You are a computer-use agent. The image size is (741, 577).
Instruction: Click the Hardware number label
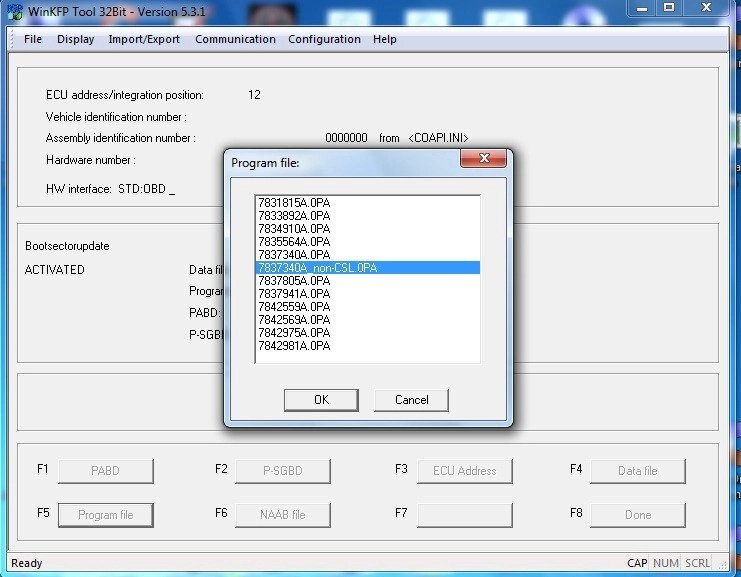pos(91,160)
